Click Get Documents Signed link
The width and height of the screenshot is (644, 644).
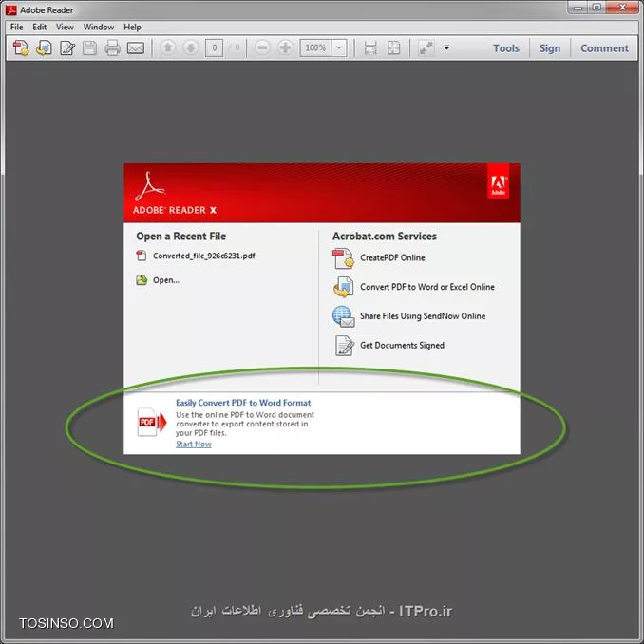tap(402, 346)
